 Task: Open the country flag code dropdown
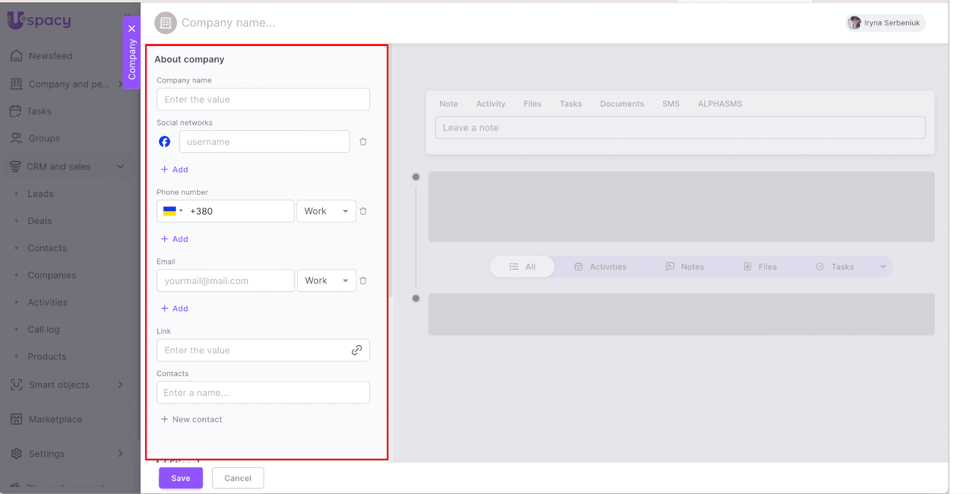tap(173, 211)
